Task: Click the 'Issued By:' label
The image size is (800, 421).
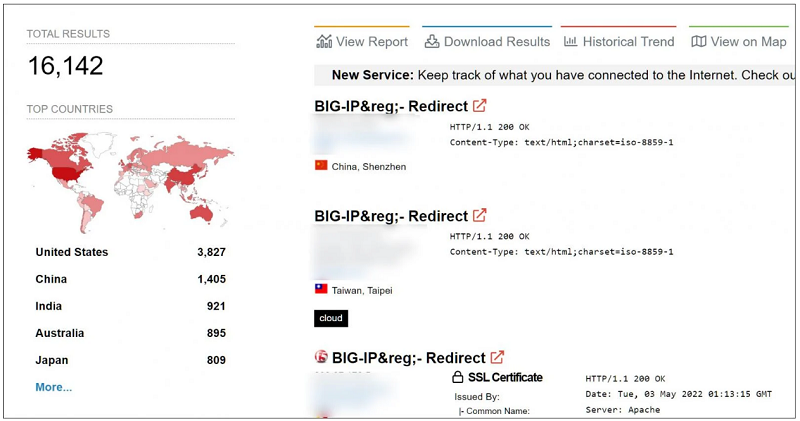Action: 477,397
